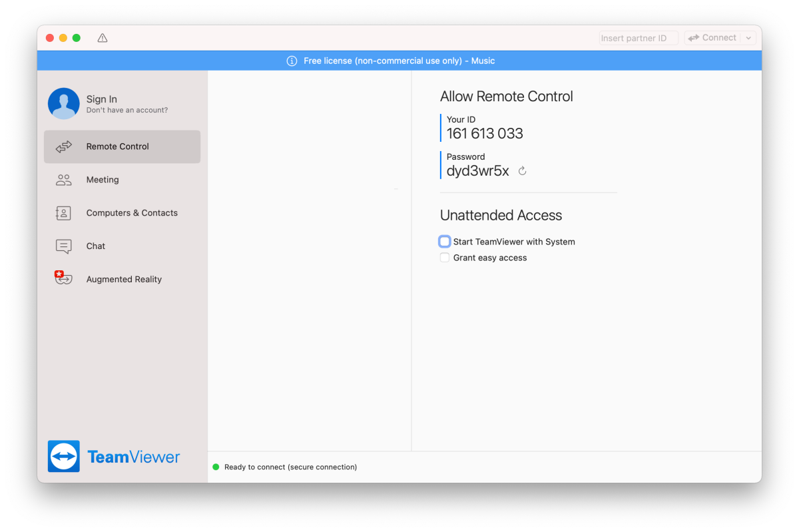Minimize the window with yellow button
Viewport: 799px width, 532px height.
coord(63,38)
